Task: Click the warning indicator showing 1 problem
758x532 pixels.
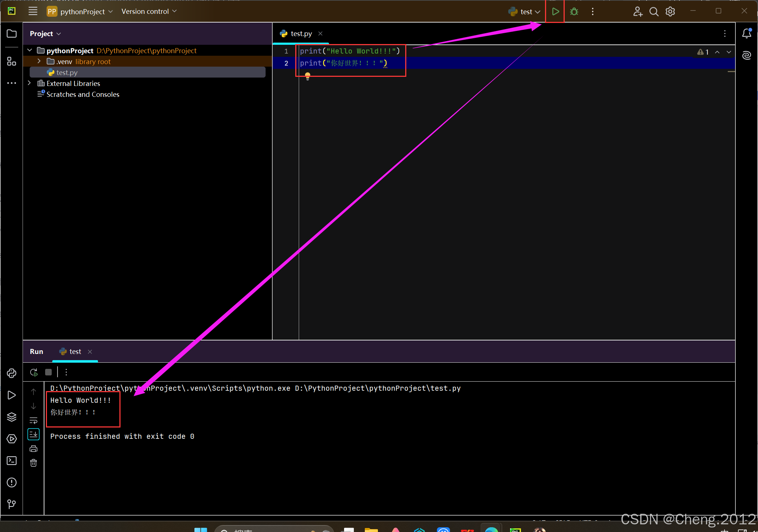Action: tap(703, 52)
